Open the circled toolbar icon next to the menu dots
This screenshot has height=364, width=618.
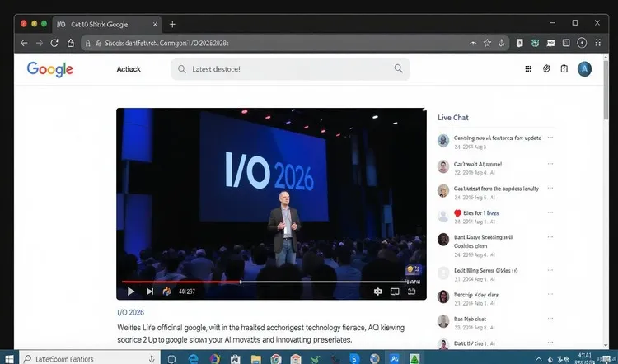tap(582, 43)
